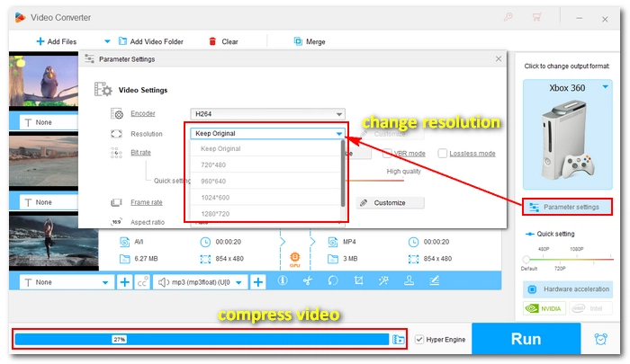Viewport: 630px width, 364px height.
Task: Click the source 6.27 MB folder icon
Action: (124, 259)
